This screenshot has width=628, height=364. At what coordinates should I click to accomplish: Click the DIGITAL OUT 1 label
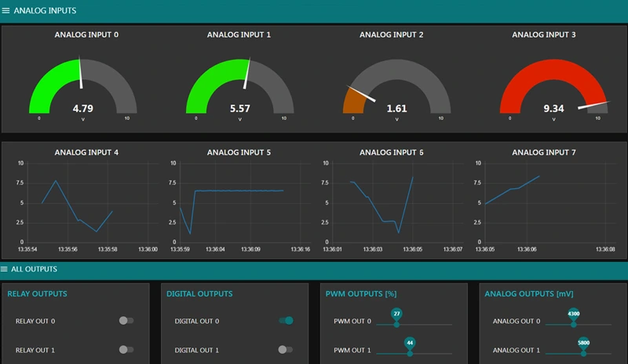(197, 351)
